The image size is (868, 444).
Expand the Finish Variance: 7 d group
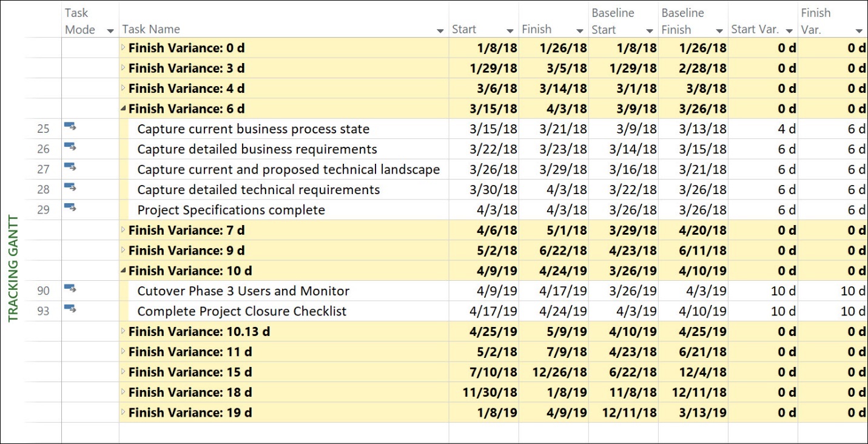click(124, 230)
